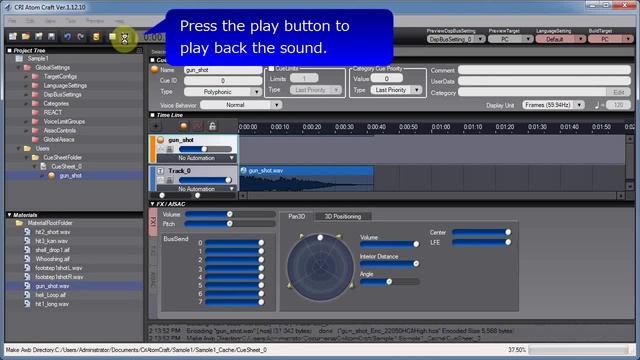Viewport: 640px width, 360px height.
Task: Click the file icon of Whooshing.aif
Action: pyautogui.click(x=27, y=259)
